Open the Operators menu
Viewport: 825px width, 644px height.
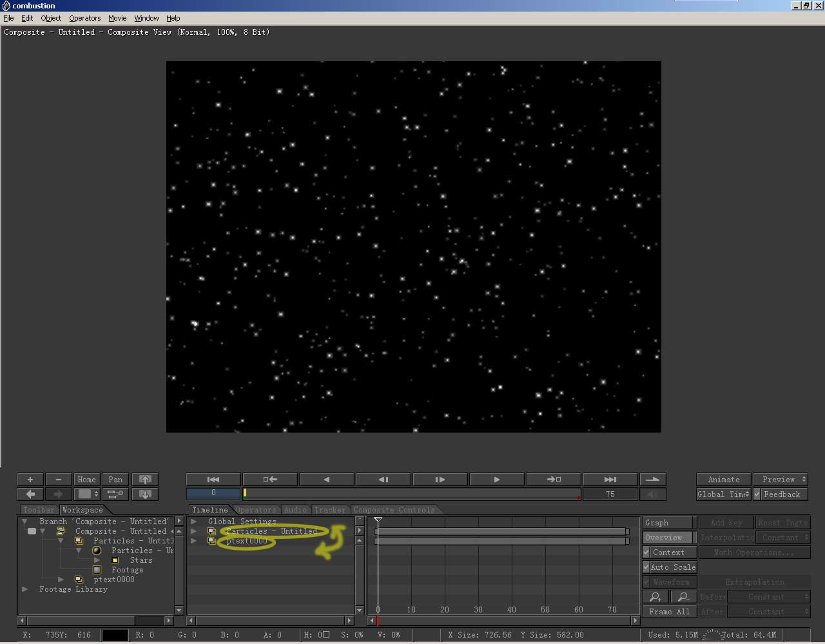pos(84,18)
